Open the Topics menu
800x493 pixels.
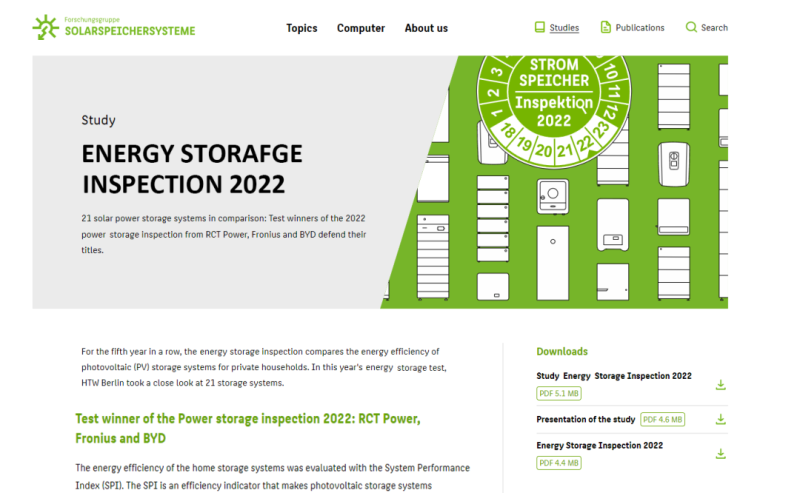click(x=301, y=28)
